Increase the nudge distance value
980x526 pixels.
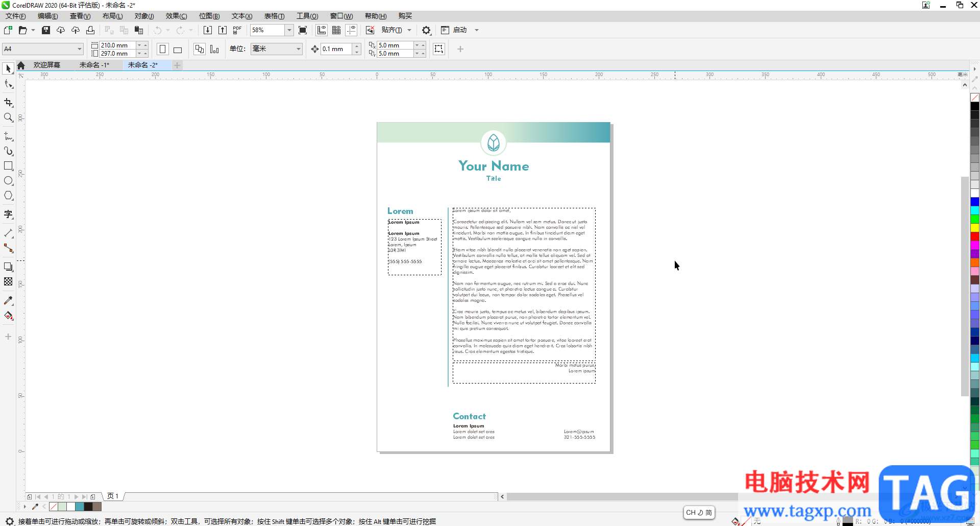click(357, 46)
